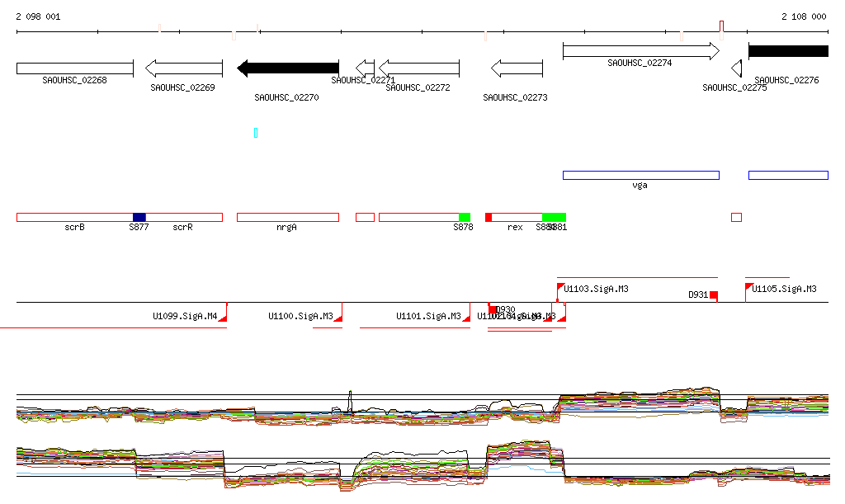Click the SAOUHSC_02273 label text

pyautogui.click(x=515, y=97)
